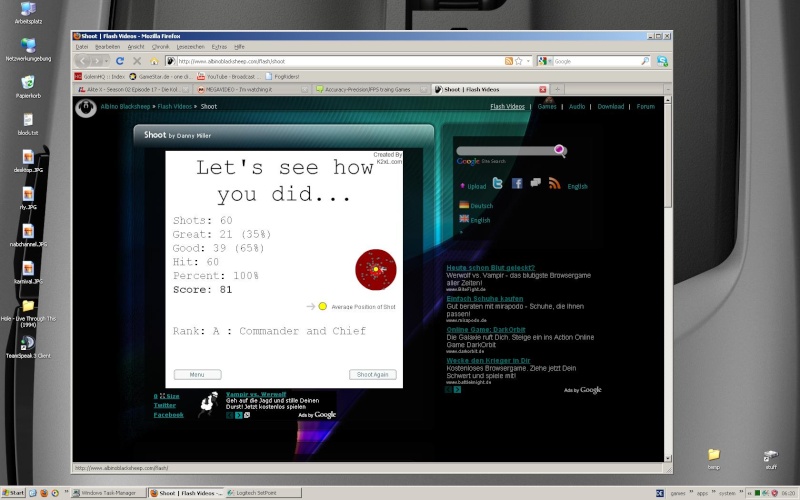The width and height of the screenshot is (800, 500).
Task: Open the address bar history dropdown
Action: tap(528, 61)
